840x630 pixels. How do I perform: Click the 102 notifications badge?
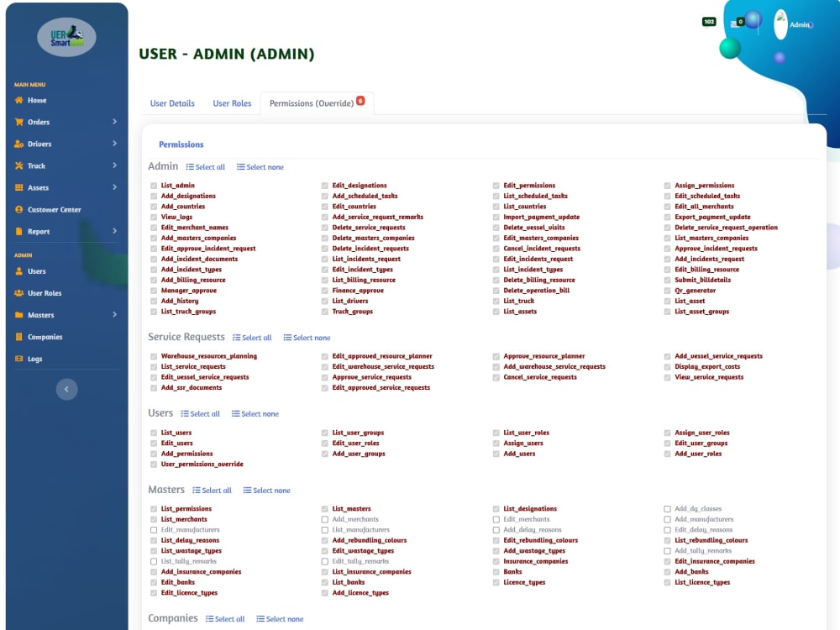[709, 22]
